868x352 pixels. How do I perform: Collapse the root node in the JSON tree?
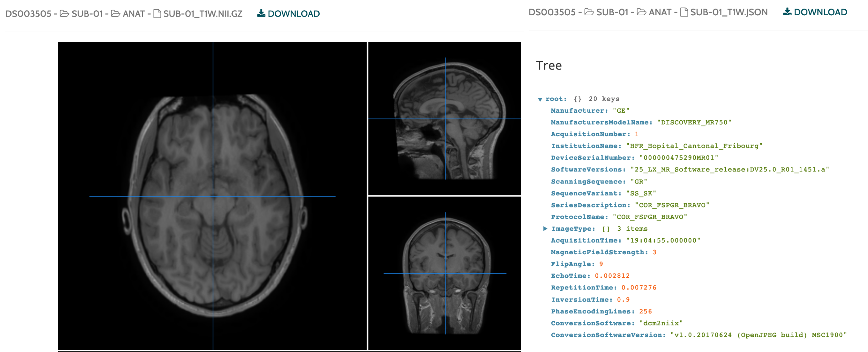click(x=540, y=99)
